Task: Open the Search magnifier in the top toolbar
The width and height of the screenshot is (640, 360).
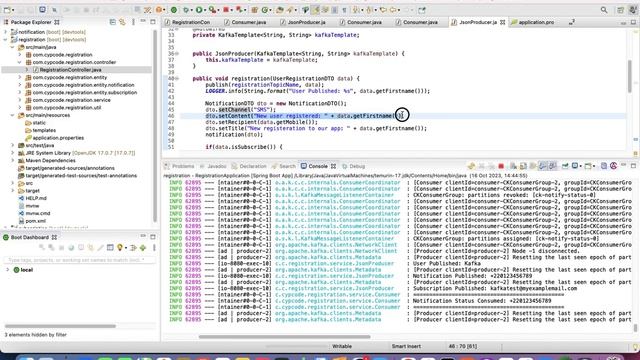Action: point(604,10)
